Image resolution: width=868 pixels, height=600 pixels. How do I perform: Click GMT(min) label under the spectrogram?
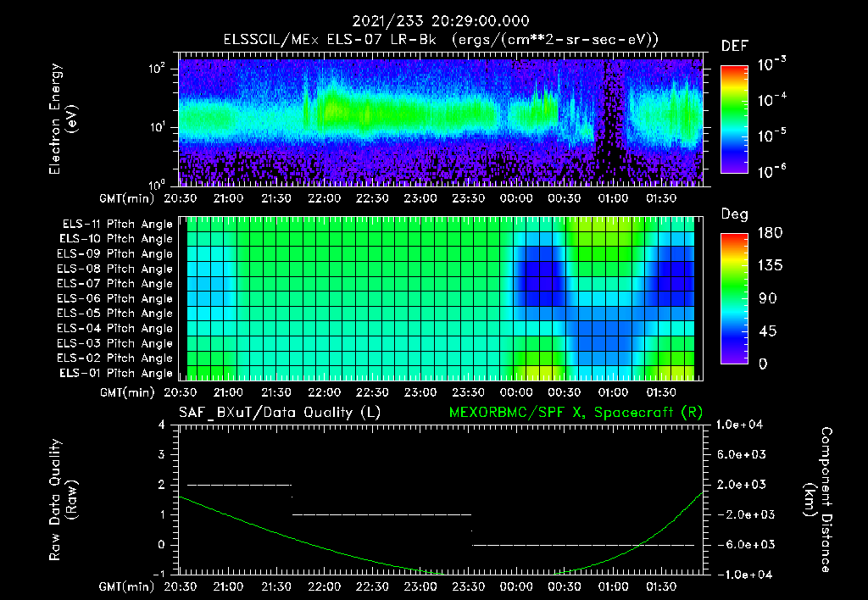pyautogui.click(x=127, y=198)
